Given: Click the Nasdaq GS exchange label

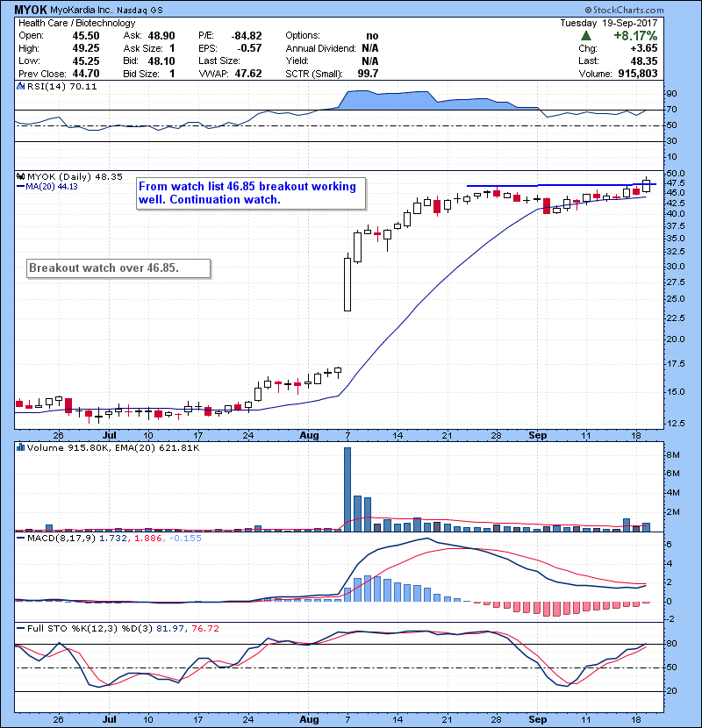Looking at the screenshot, I should tap(140, 11).
